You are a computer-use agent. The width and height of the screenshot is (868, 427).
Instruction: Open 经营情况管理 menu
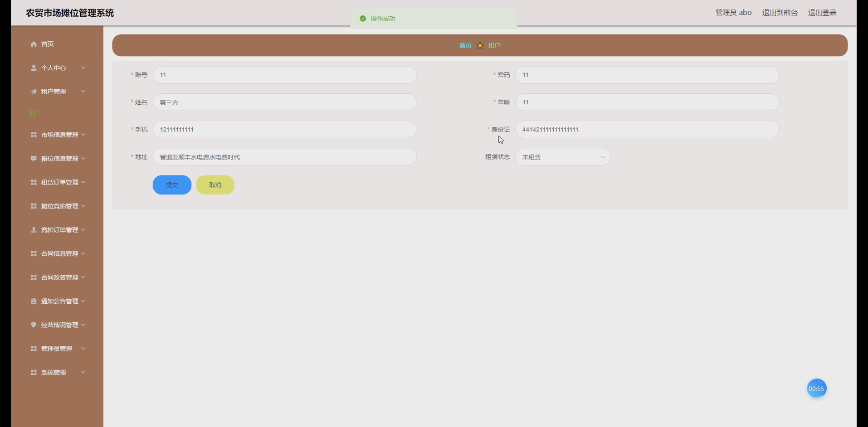pos(57,325)
